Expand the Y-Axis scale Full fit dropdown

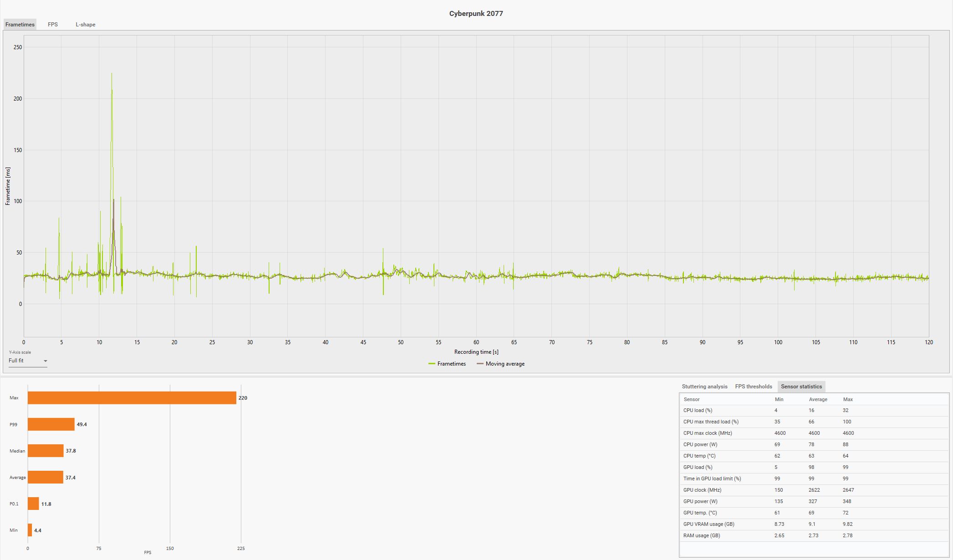tap(28, 361)
